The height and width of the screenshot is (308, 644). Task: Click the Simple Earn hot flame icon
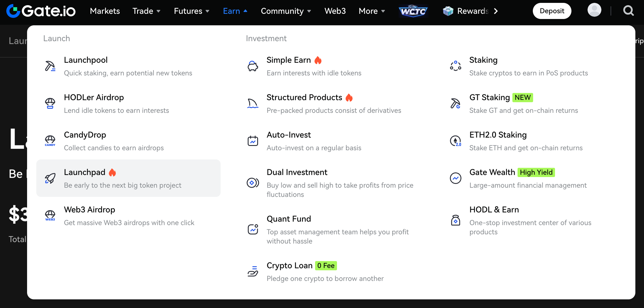pyautogui.click(x=318, y=60)
